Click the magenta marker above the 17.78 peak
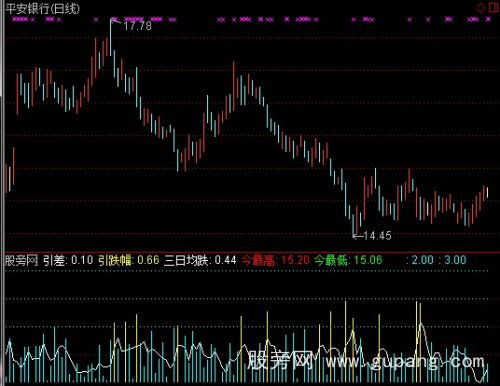This screenshot has height=386, width=500. pyautogui.click(x=114, y=19)
